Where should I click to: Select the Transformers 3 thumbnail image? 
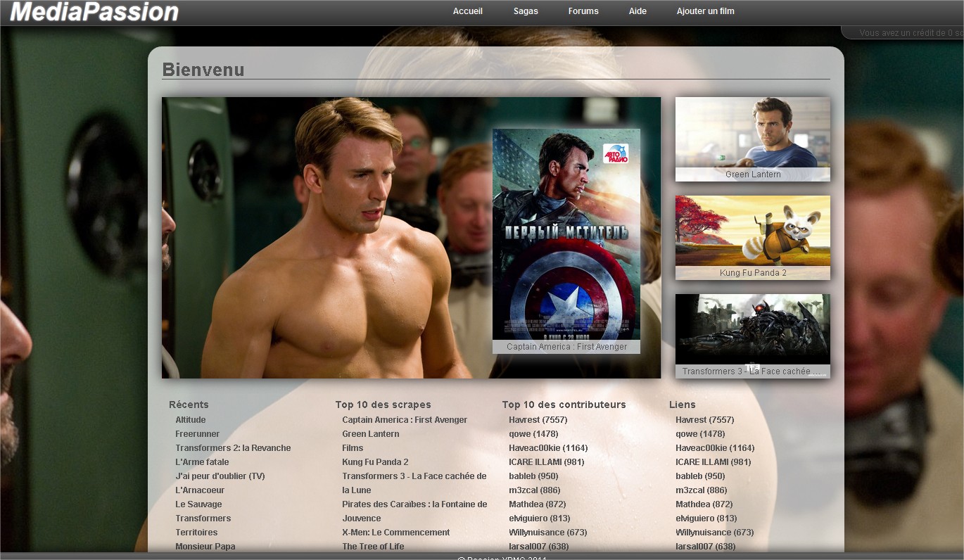753,336
